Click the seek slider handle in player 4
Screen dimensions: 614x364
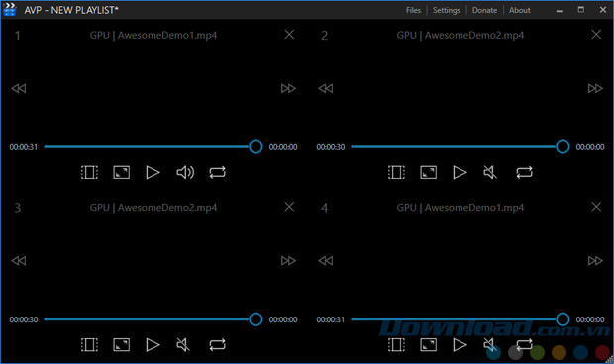click(563, 319)
